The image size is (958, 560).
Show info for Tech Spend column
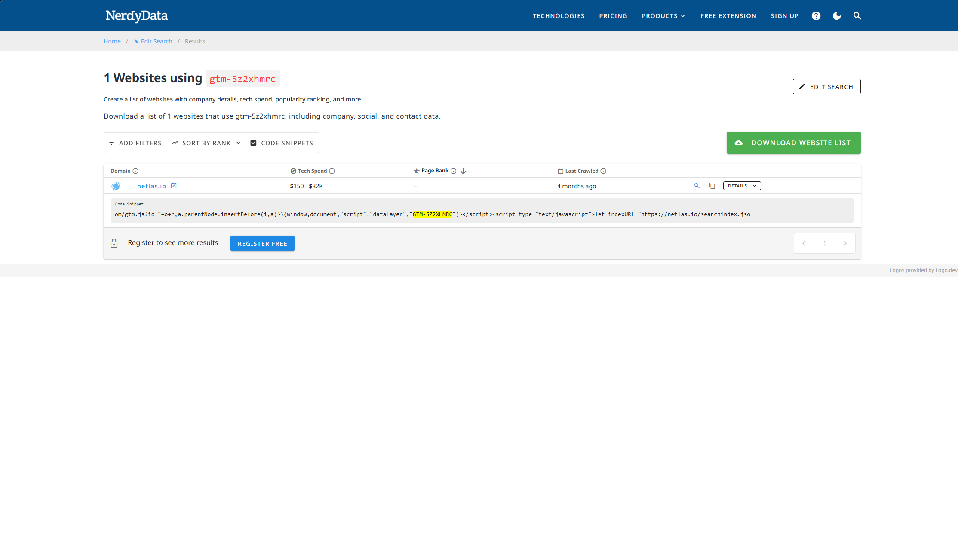click(332, 171)
